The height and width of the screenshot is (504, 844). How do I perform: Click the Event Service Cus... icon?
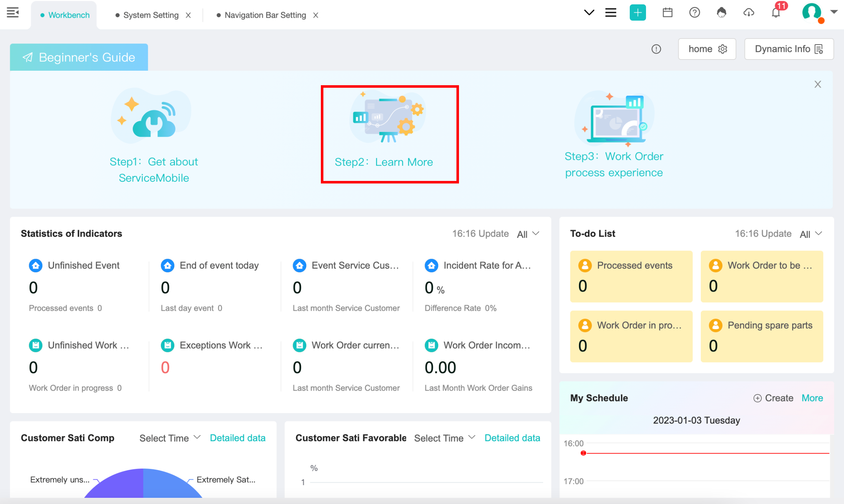(x=299, y=266)
